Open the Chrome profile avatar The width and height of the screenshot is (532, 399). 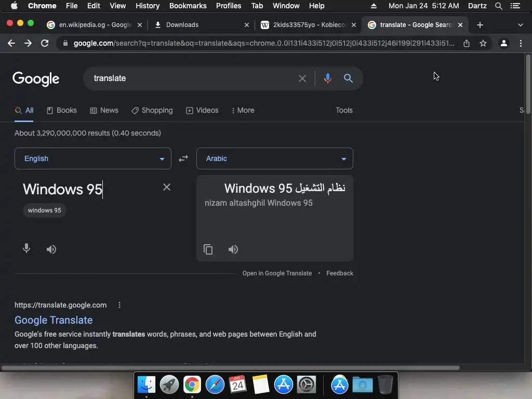504,43
